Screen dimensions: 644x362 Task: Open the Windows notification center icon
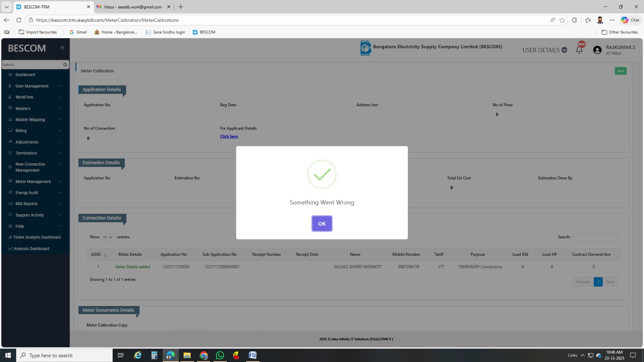click(x=633, y=355)
